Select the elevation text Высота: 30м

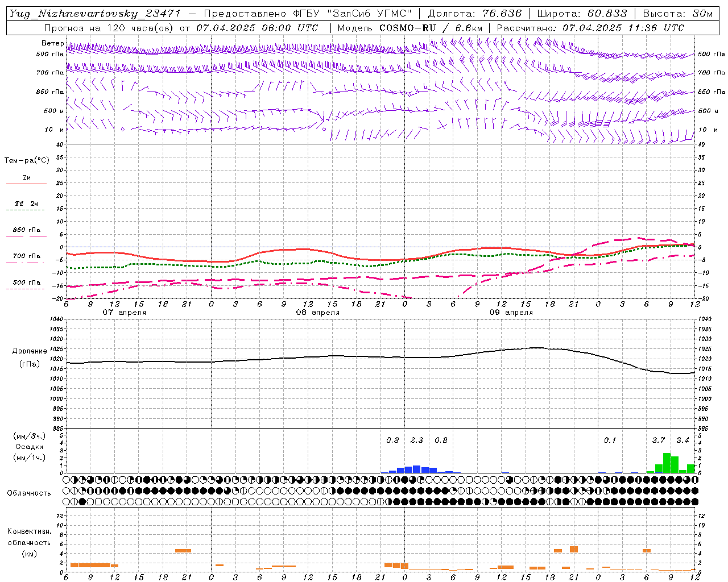[677, 14]
